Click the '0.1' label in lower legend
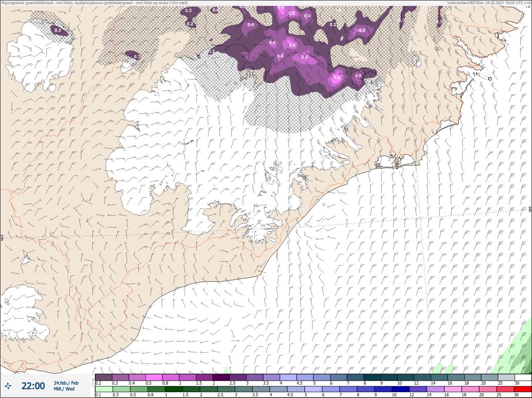The image size is (532, 398). [x=98, y=395]
